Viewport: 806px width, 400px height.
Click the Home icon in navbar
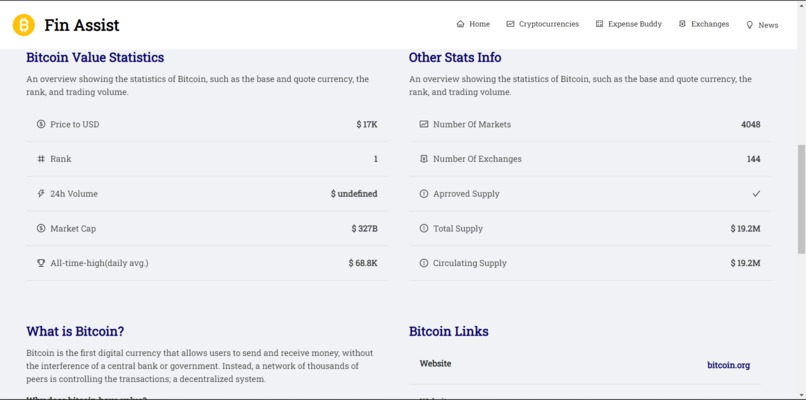(x=460, y=24)
